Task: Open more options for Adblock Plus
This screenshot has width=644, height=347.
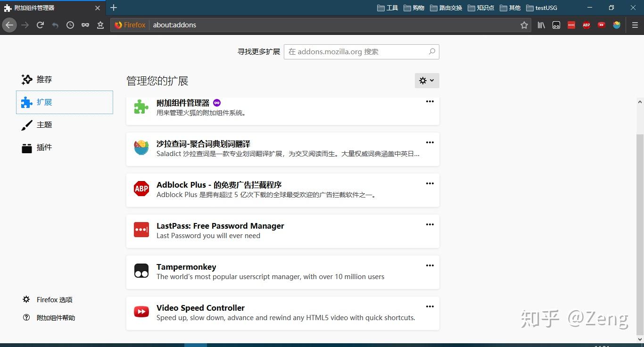Action: click(430, 183)
